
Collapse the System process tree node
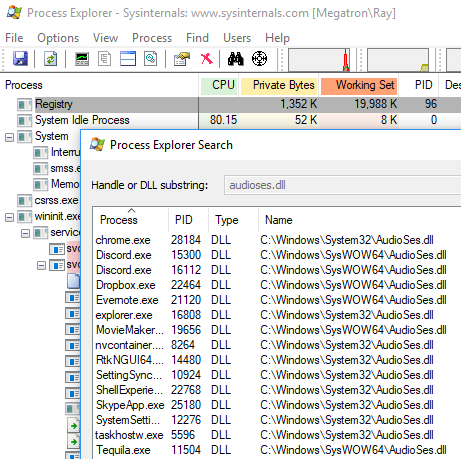coord(10,137)
